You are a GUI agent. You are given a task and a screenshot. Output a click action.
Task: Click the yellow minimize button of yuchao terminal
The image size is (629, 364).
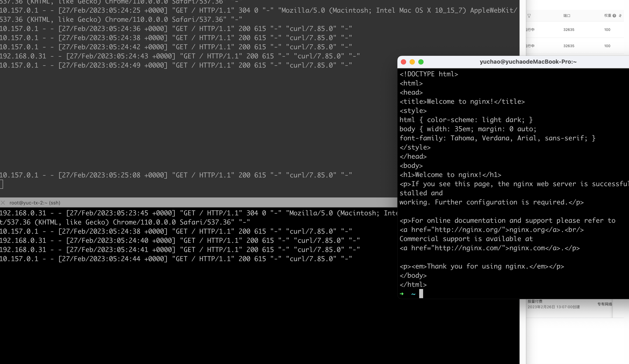click(x=412, y=62)
